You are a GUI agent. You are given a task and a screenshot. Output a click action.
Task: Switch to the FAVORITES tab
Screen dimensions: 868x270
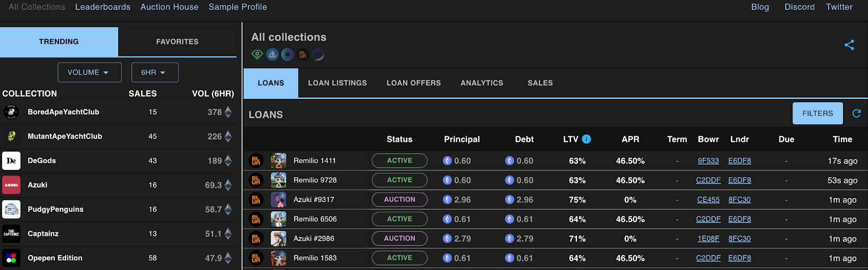click(177, 41)
